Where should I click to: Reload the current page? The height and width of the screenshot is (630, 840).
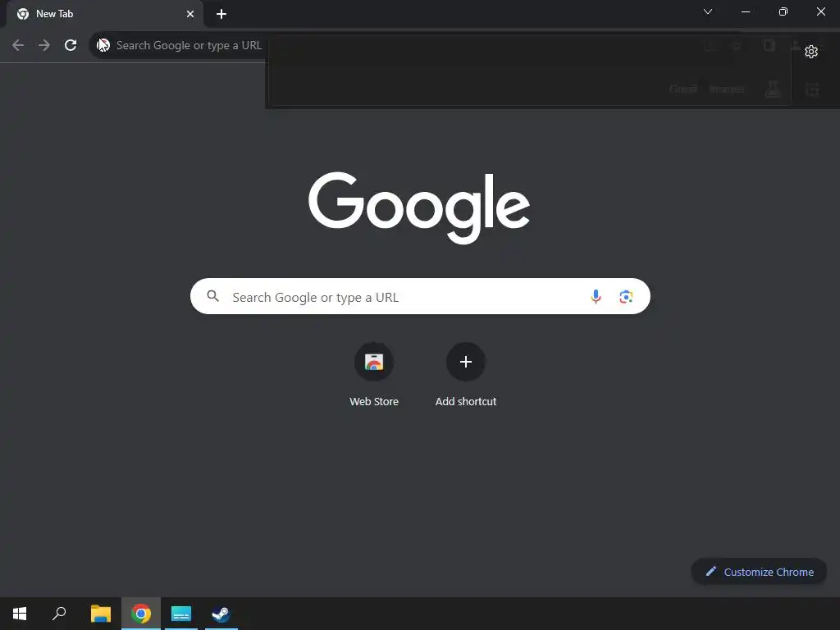tap(71, 45)
